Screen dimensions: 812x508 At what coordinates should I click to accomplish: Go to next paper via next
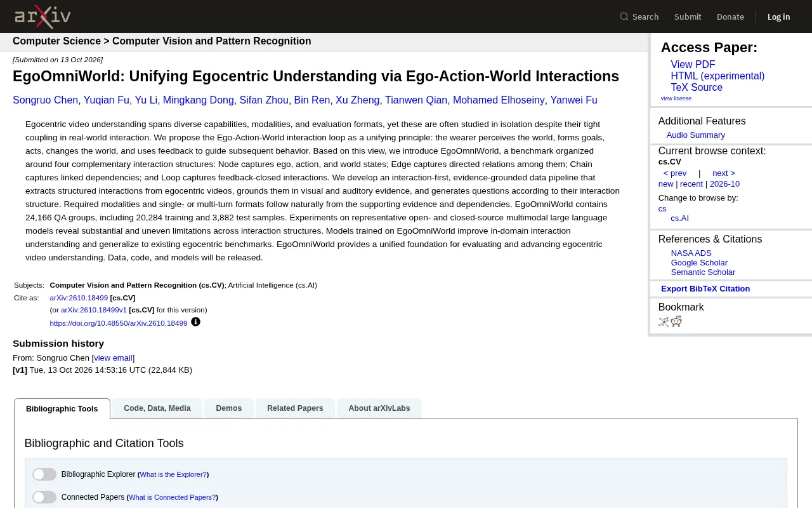pyautogui.click(x=723, y=173)
